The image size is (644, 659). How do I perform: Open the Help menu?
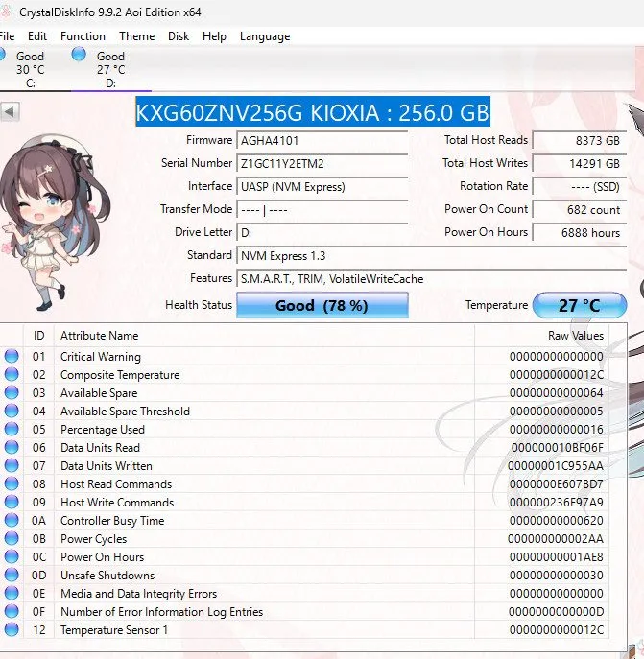214,36
